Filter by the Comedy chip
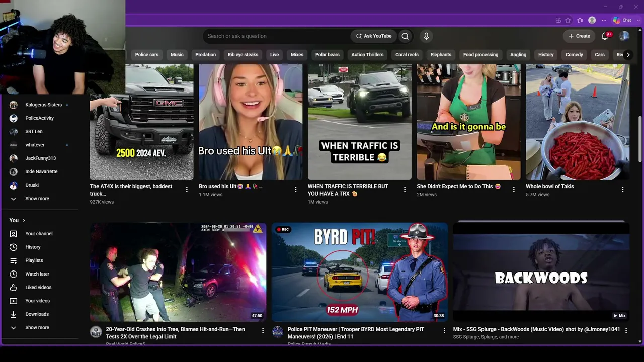644x362 pixels. [x=574, y=55]
